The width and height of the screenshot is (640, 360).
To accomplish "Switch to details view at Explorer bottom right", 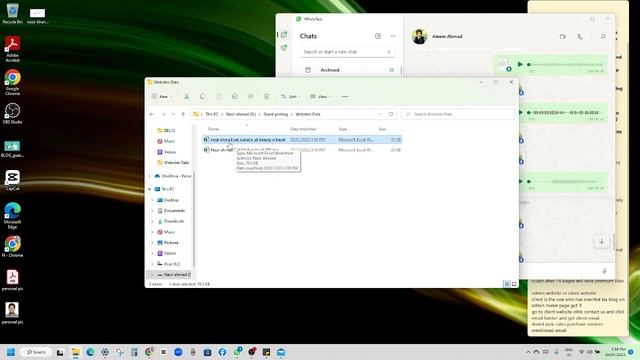I will (507, 284).
